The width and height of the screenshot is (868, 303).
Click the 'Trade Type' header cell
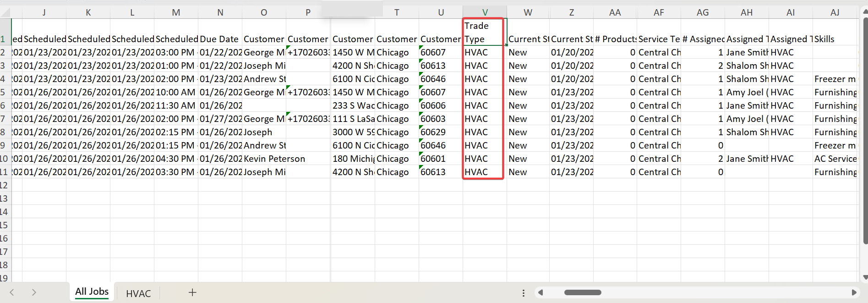(x=485, y=32)
